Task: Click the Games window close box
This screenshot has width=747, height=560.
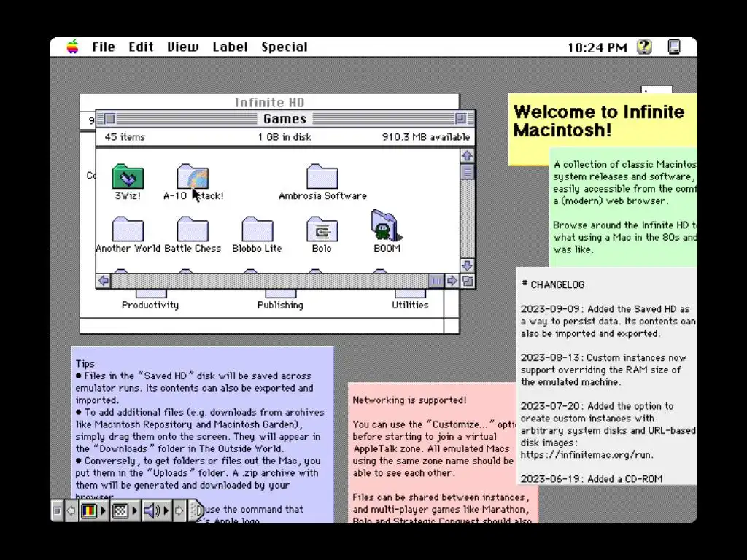Action: [x=109, y=119]
